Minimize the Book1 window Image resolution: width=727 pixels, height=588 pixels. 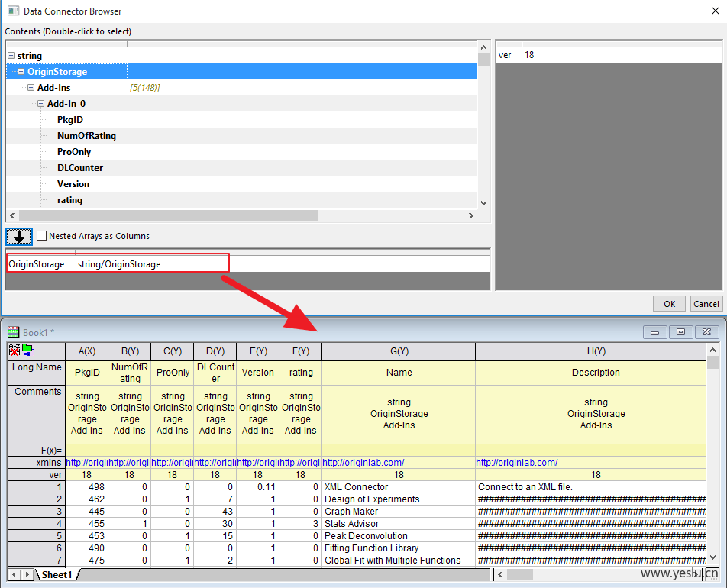point(654,332)
